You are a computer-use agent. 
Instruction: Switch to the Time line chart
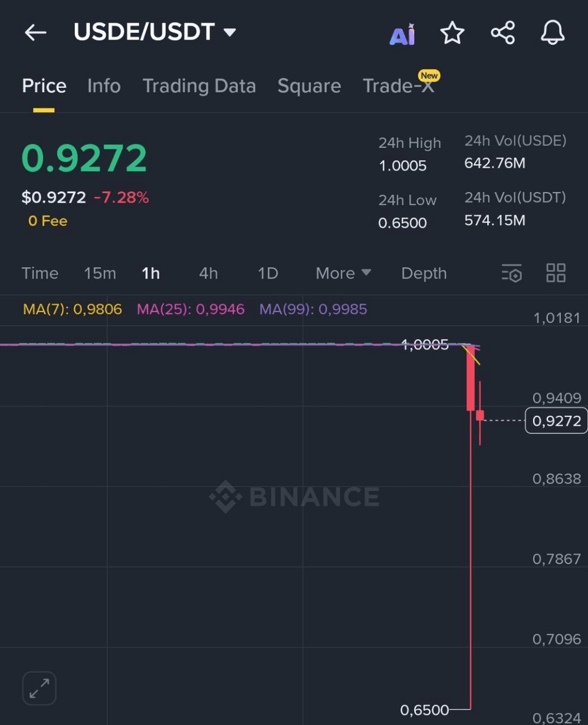click(x=40, y=273)
